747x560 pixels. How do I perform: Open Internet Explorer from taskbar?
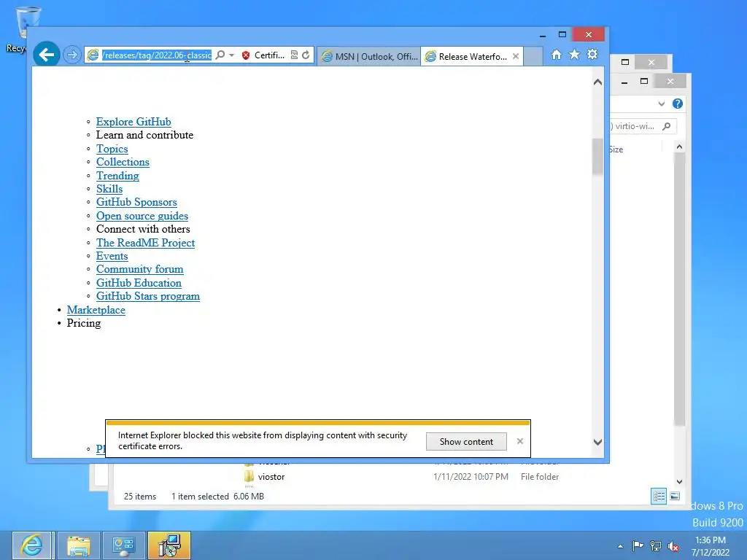32,545
